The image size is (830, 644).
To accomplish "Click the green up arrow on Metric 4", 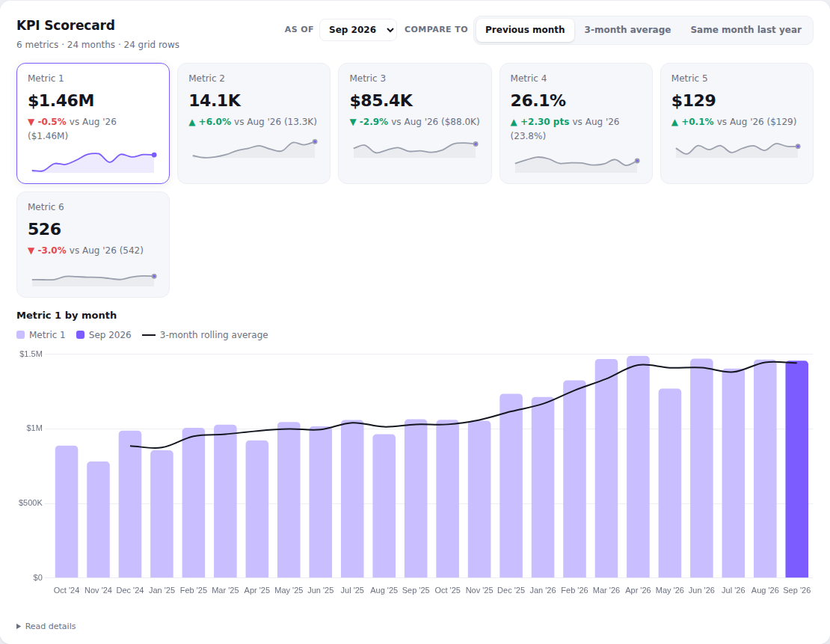I will [x=514, y=123].
